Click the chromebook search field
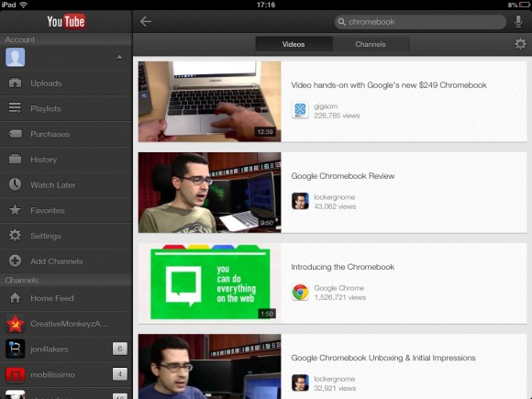Image resolution: width=532 pixels, height=399 pixels. (420, 22)
